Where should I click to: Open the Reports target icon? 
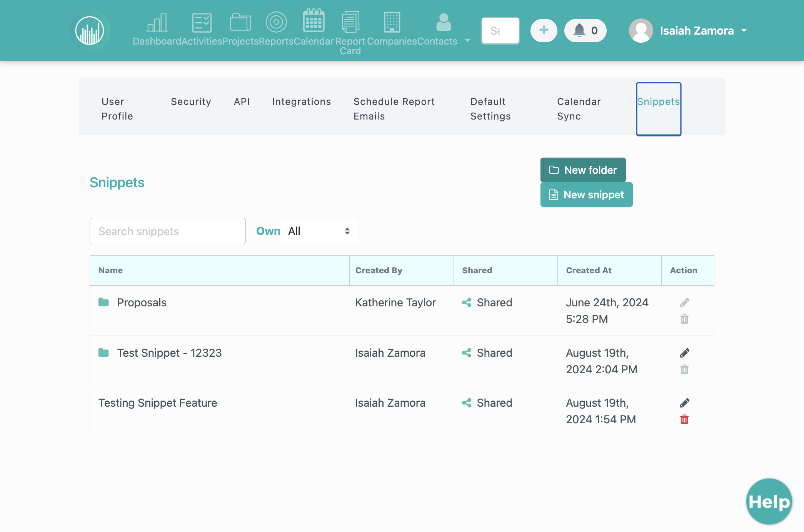pos(276,22)
